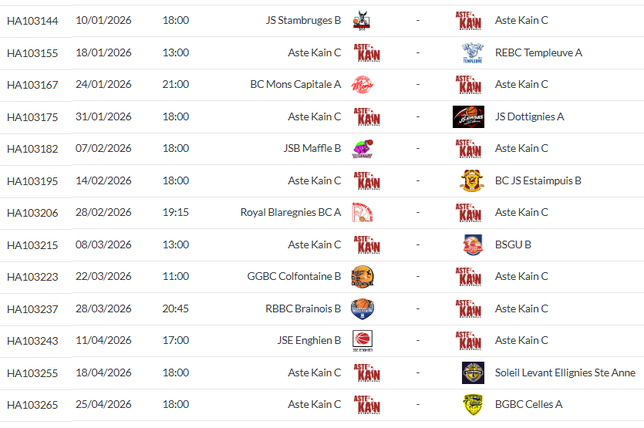644x428 pixels.
Task: Click the BGBC Celles A logo
Action: tap(473, 404)
